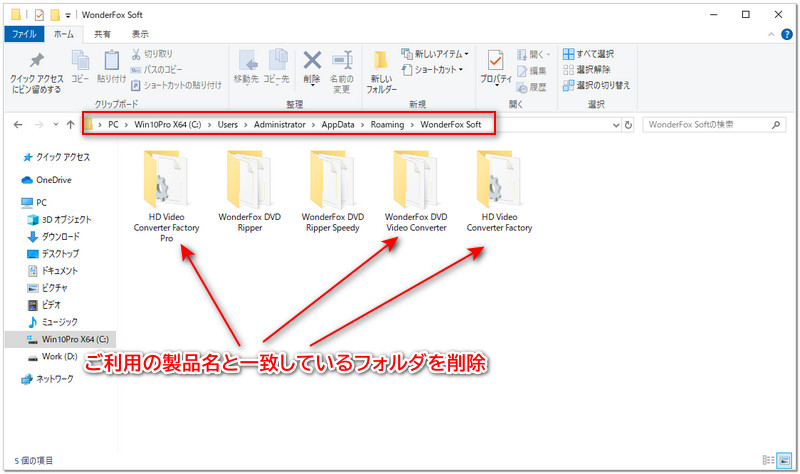This screenshot has width=800, height=474.
Task: Open Music (ミュージック) in sidebar
Action: coord(52,322)
